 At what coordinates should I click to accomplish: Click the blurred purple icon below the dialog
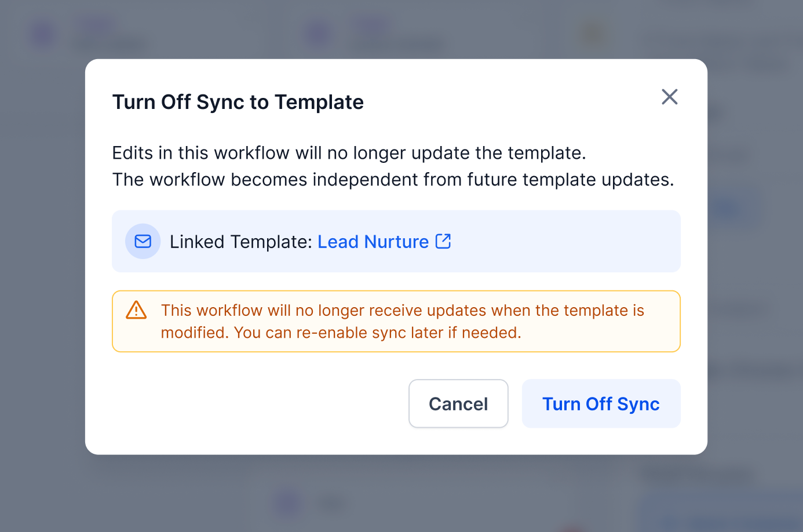[x=289, y=502]
